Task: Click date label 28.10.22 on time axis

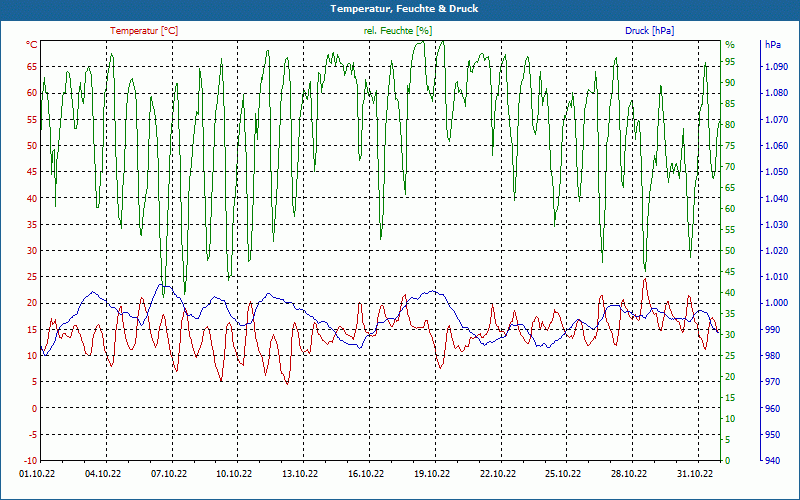Action: 629,473
